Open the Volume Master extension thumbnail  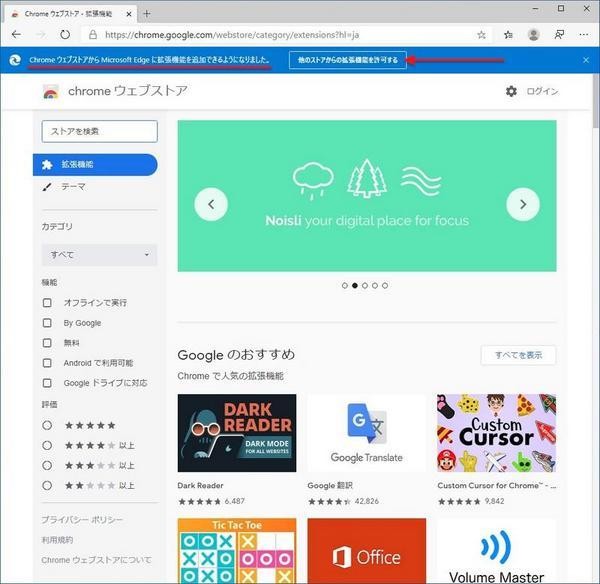(497, 551)
